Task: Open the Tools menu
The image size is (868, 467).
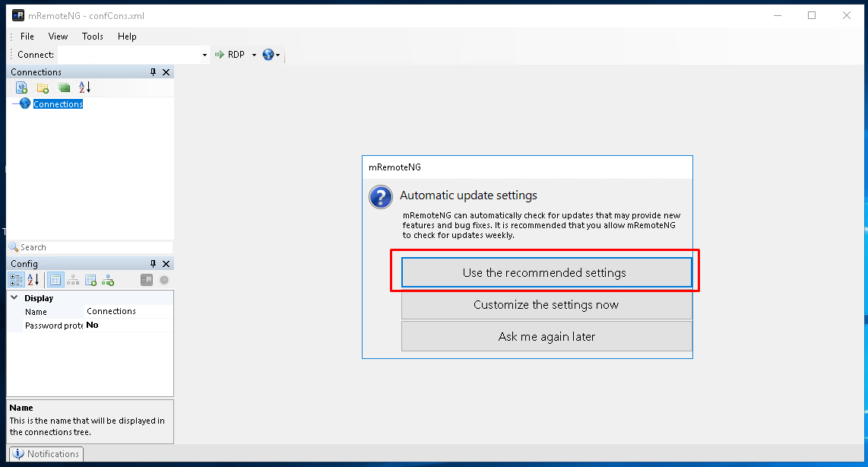Action: (92, 36)
